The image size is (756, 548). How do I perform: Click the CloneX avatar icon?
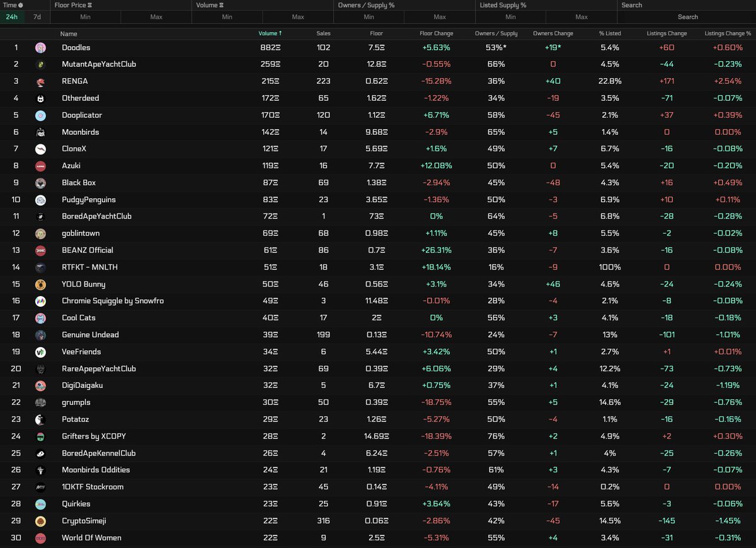click(x=40, y=149)
